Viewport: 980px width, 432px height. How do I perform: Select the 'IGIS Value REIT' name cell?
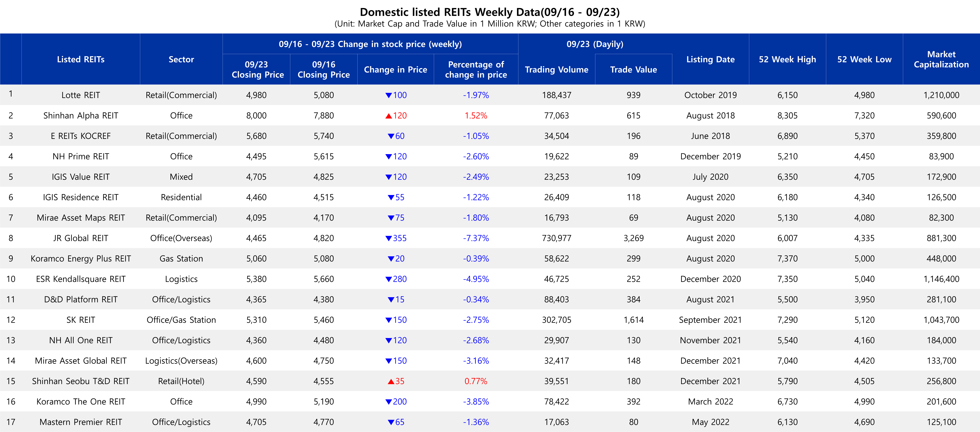(81, 177)
